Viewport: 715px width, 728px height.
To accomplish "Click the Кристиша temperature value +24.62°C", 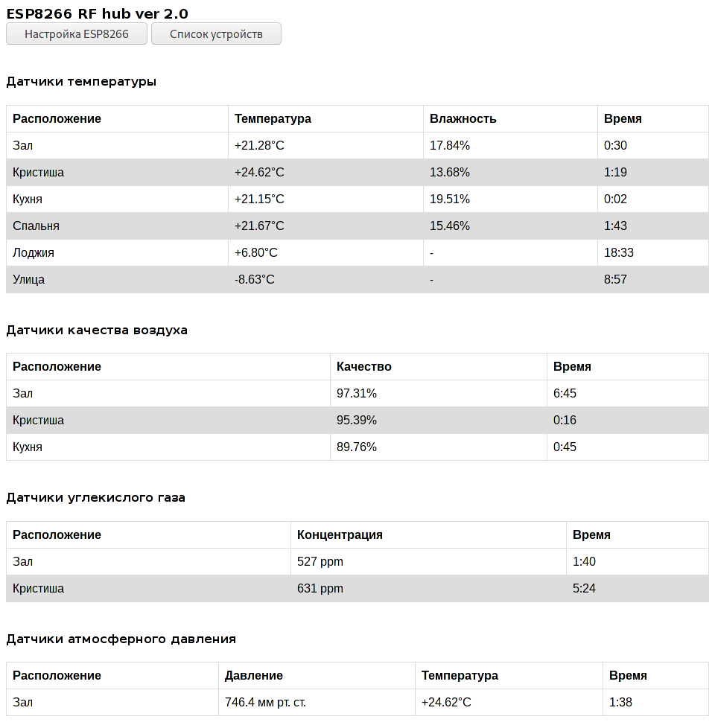I will [x=259, y=172].
